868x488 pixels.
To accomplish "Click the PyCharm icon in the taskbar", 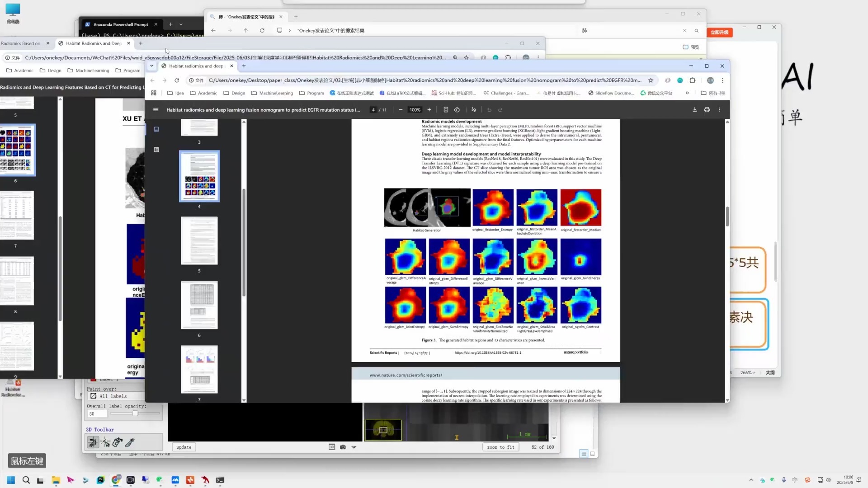I will tap(100, 480).
